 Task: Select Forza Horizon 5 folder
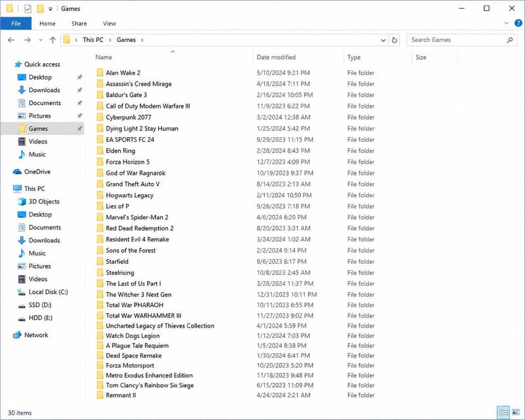click(127, 162)
